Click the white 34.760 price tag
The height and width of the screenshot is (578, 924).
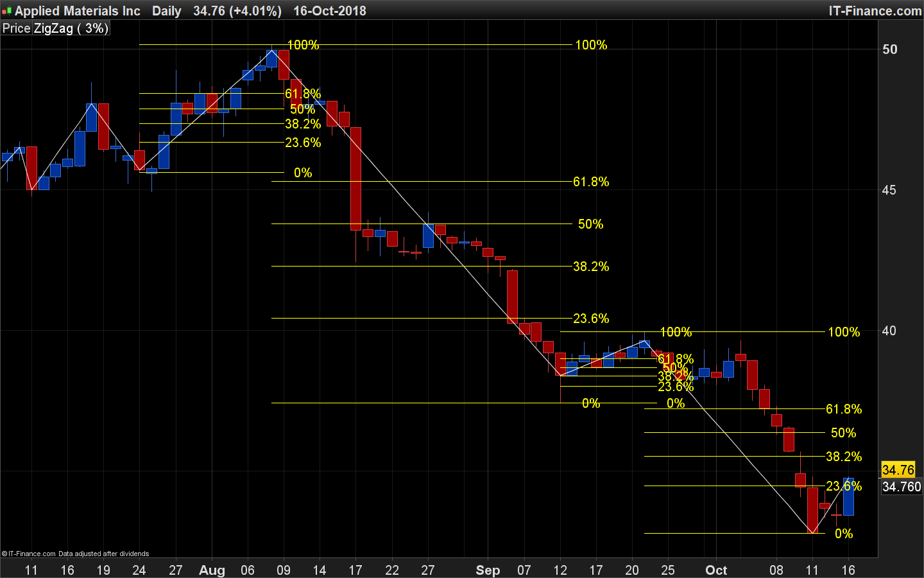point(902,487)
